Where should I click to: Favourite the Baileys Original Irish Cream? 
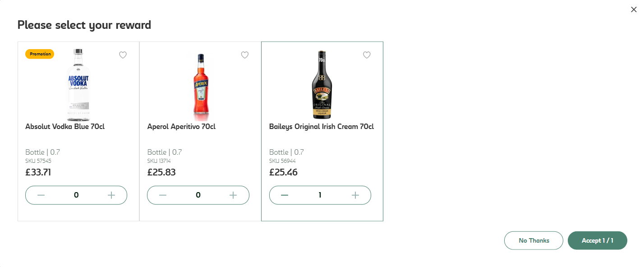click(366, 55)
